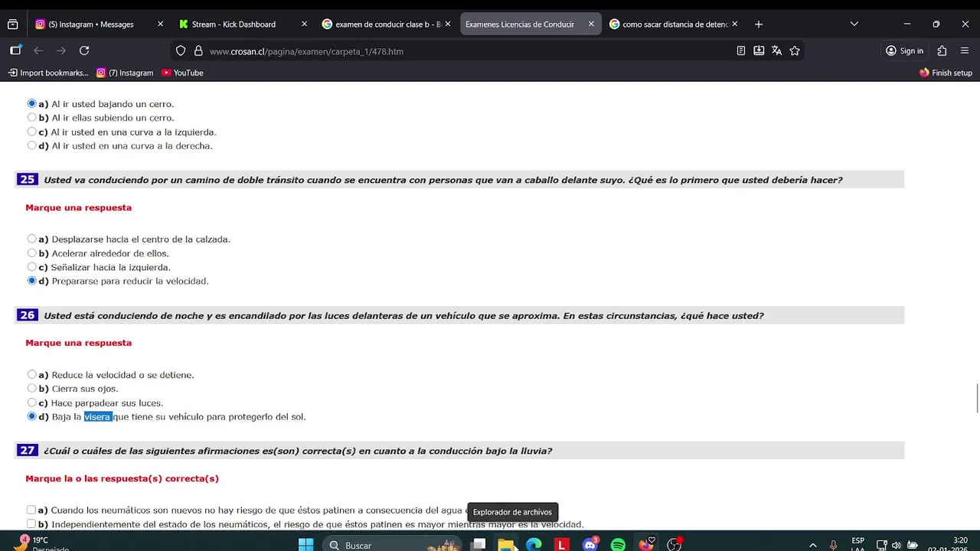Open Spotify from the taskbar
Viewport: 980px width, 551px height.
pyautogui.click(x=618, y=545)
